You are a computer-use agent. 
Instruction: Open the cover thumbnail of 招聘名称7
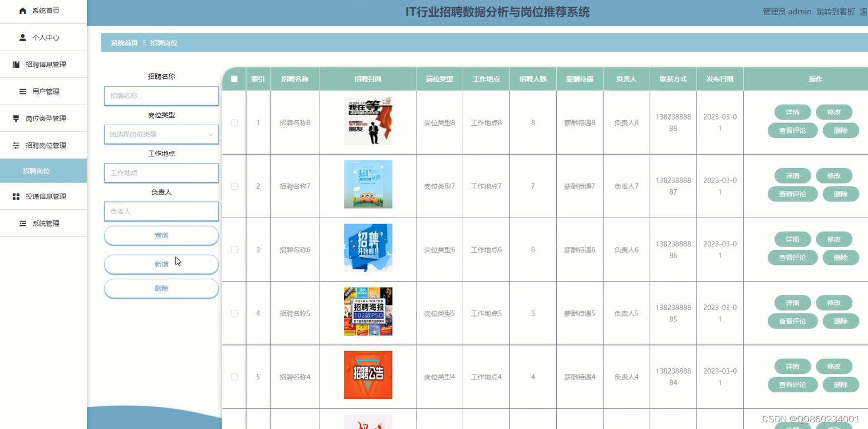[x=368, y=184]
